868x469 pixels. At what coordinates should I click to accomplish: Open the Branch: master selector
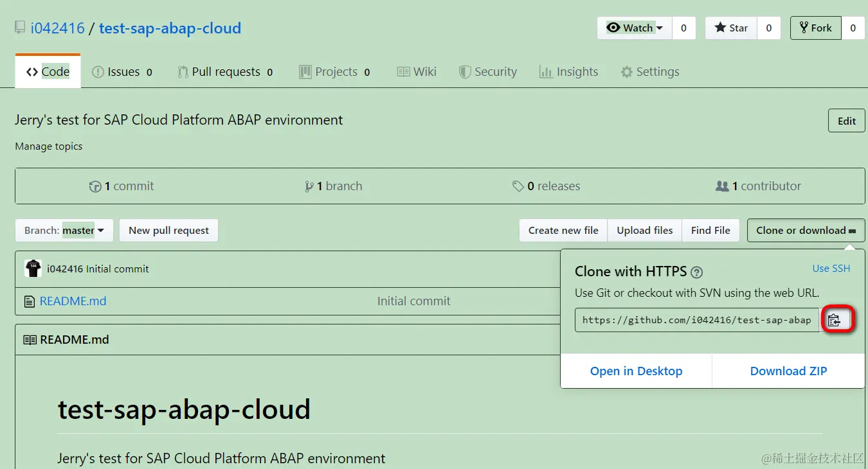pyautogui.click(x=64, y=231)
